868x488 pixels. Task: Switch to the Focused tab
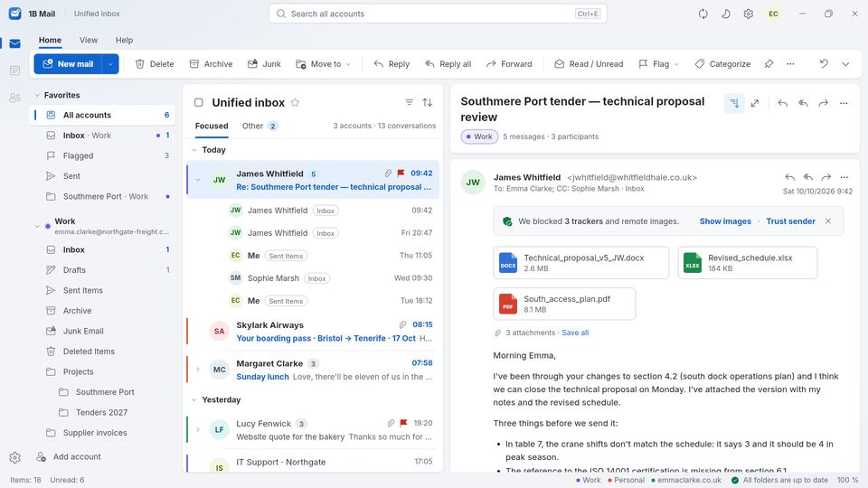212,127
